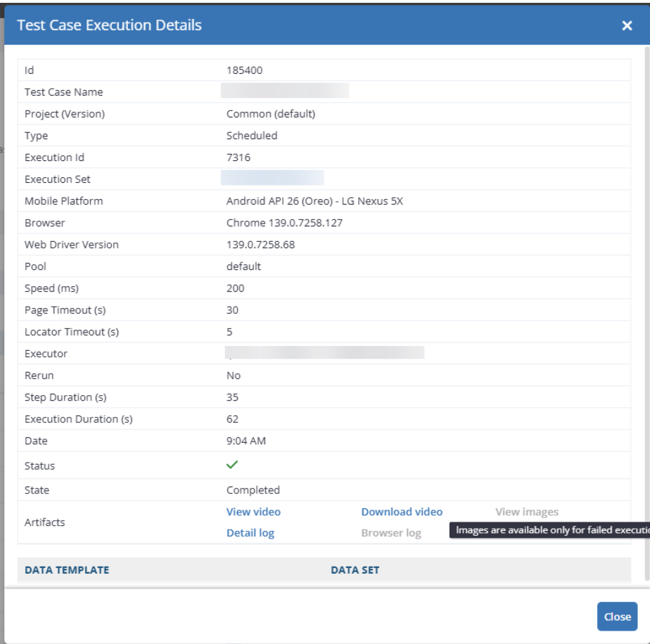Click the Download video link
Screen dimensions: 650x644
[x=402, y=512]
